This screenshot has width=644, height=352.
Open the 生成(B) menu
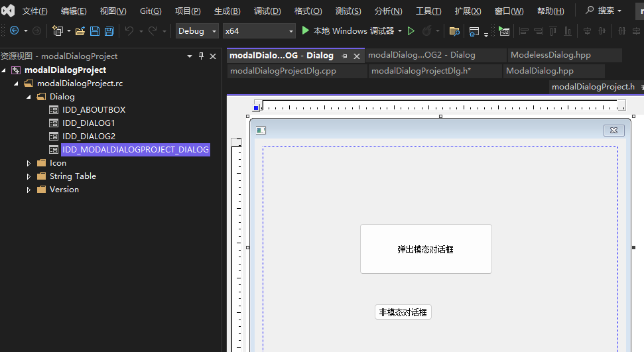(227, 11)
